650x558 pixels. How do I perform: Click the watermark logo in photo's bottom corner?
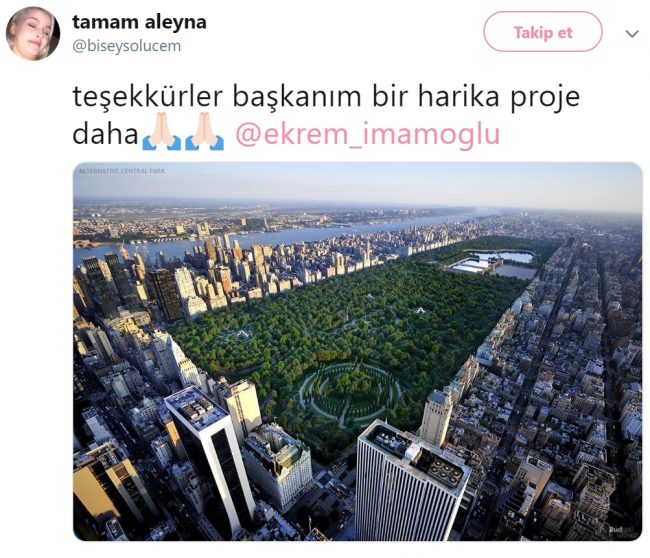tap(619, 530)
